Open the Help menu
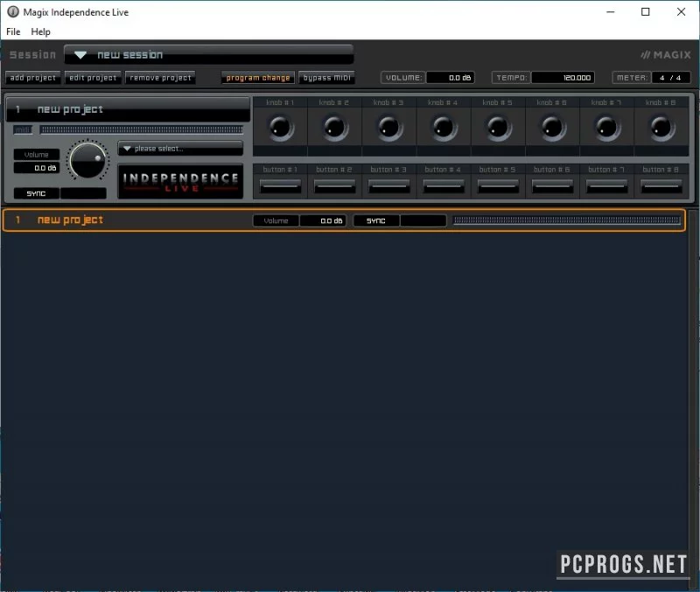Screen dimensions: 700x592 pyautogui.click(x=40, y=31)
